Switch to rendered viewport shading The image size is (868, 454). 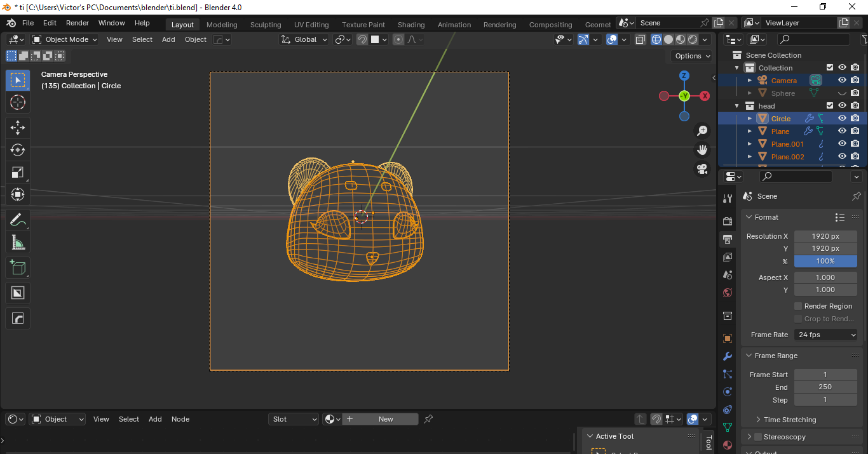click(x=693, y=39)
